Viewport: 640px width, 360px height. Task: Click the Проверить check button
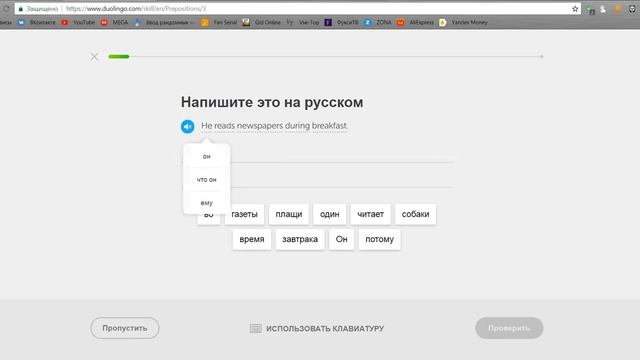509,328
